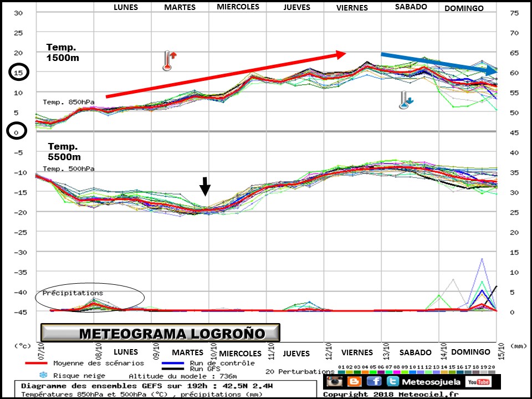Click the 'Temp. 850hPa' chart label

coord(69,102)
